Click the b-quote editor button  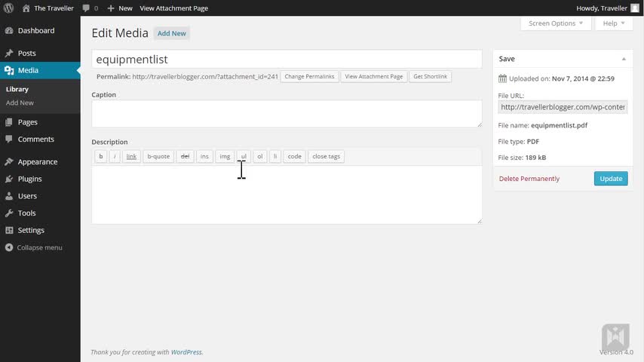pos(158,156)
